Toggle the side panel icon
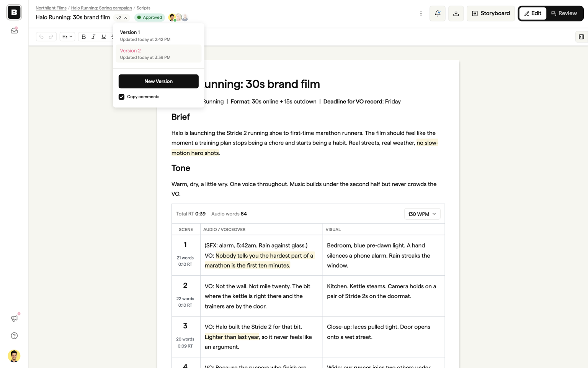The image size is (588, 368). [581, 37]
